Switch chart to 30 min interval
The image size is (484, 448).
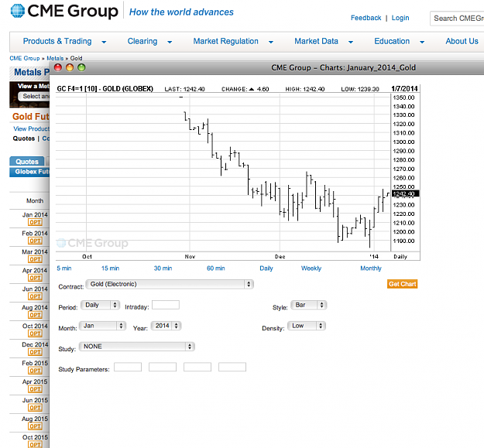coord(163,268)
